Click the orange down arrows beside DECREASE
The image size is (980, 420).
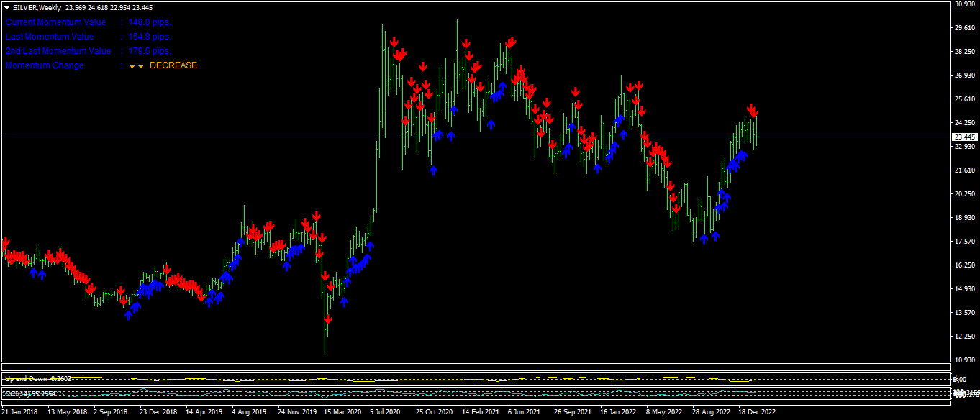point(136,66)
